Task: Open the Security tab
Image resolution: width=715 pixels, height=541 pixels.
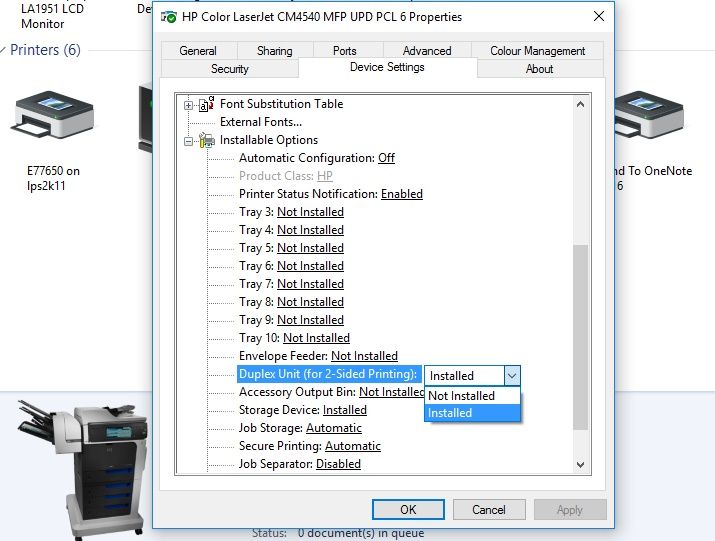Action: coord(230,69)
